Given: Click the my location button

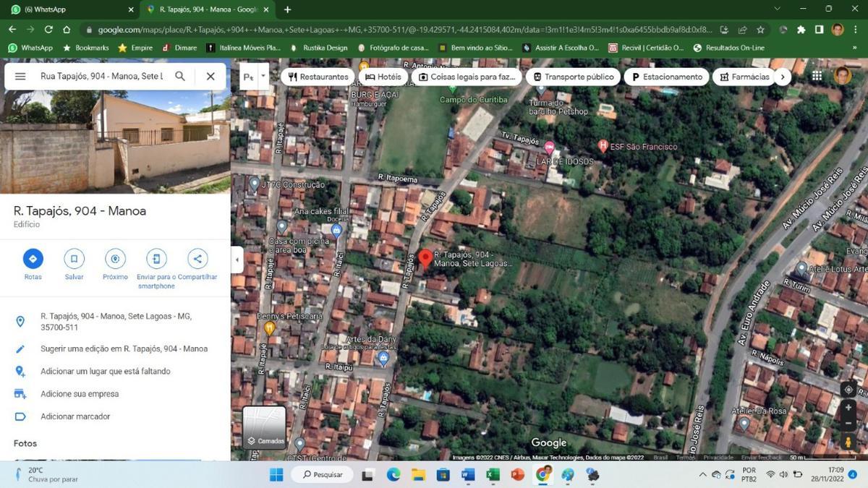Looking at the screenshot, I should (x=848, y=389).
